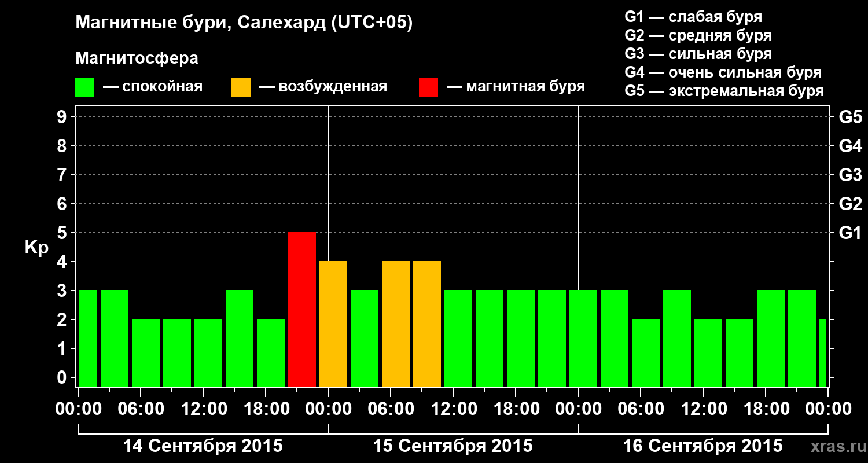
Task: Click the '06:00' time label of 16 Сентября
Action: point(641,409)
